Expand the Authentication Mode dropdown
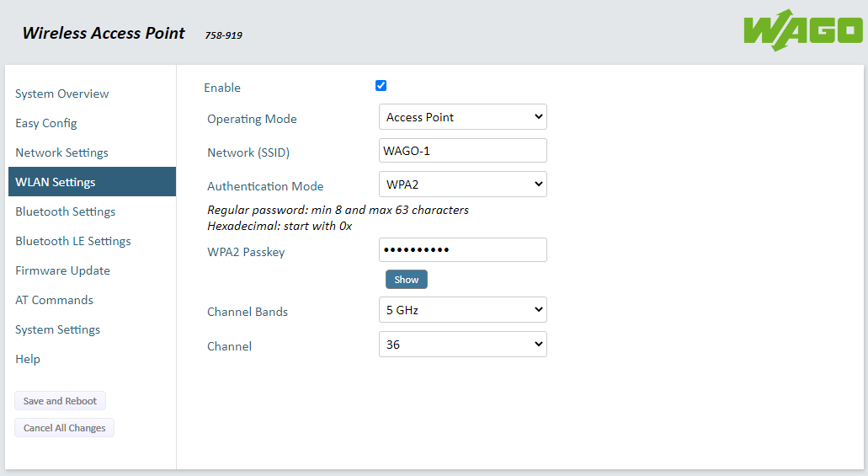Image resolution: width=868 pixels, height=476 pixels. click(462, 185)
